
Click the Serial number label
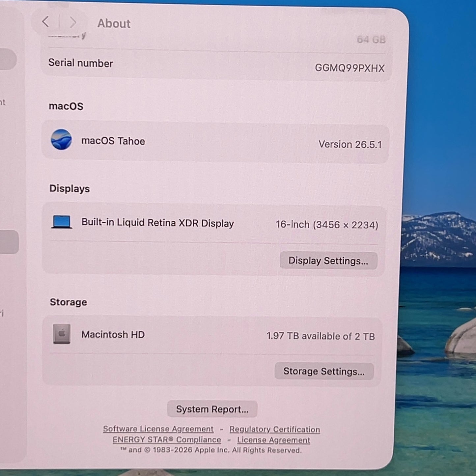pos(81,63)
